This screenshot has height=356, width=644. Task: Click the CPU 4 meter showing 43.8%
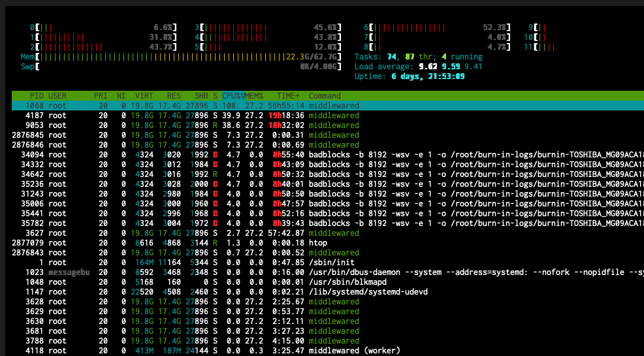click(x=268, y=37)
